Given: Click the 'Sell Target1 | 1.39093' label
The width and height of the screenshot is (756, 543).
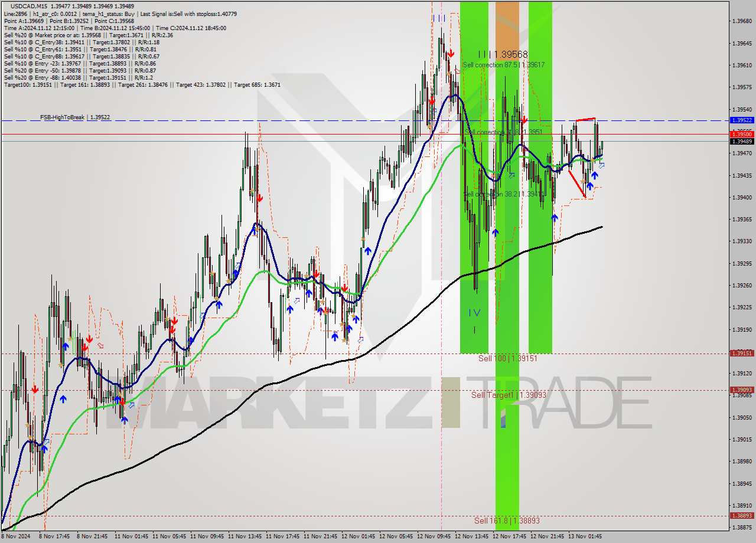Looking at the screenshot, I should [509, 395].
